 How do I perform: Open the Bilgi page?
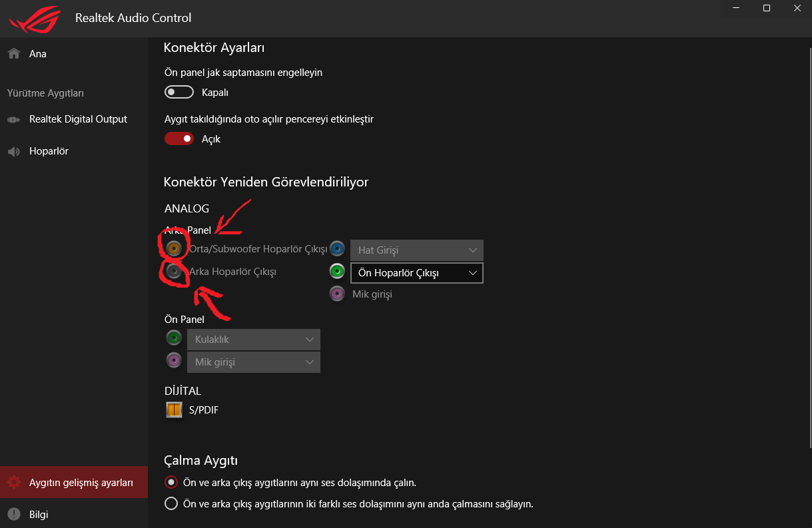[74, 515]
